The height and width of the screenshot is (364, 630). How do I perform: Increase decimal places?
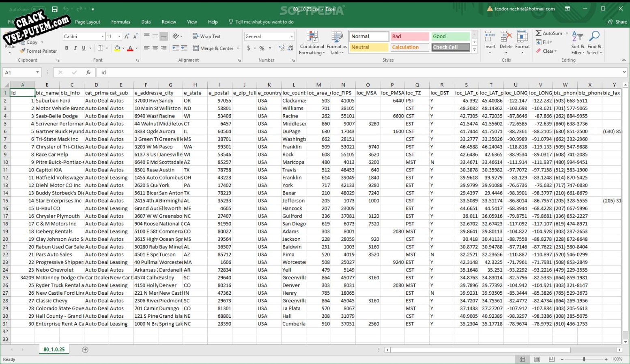tap(282, 48)
